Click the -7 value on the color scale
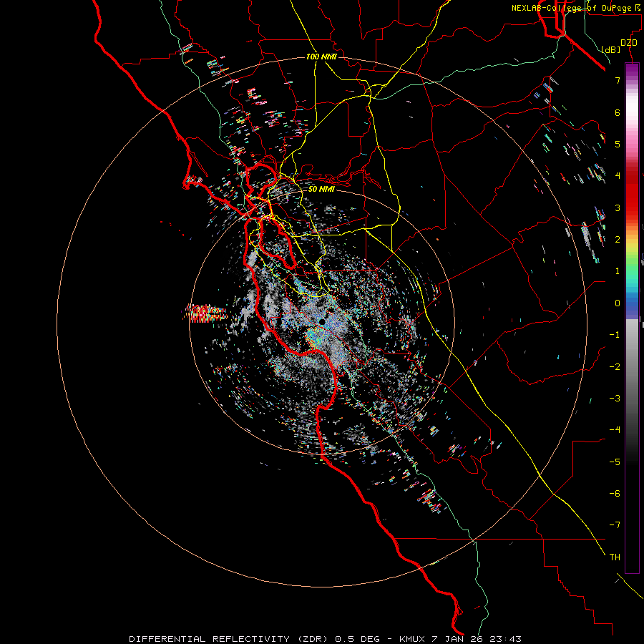 [x=615, y=525]
